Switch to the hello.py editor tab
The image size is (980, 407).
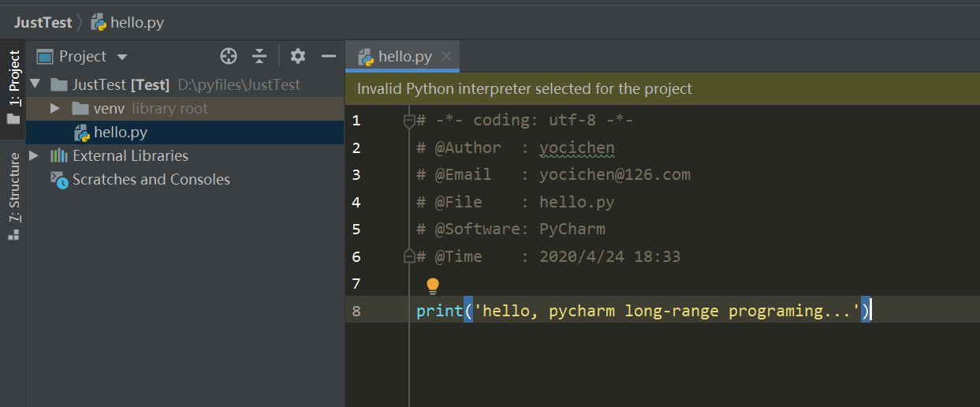(404, 57)
